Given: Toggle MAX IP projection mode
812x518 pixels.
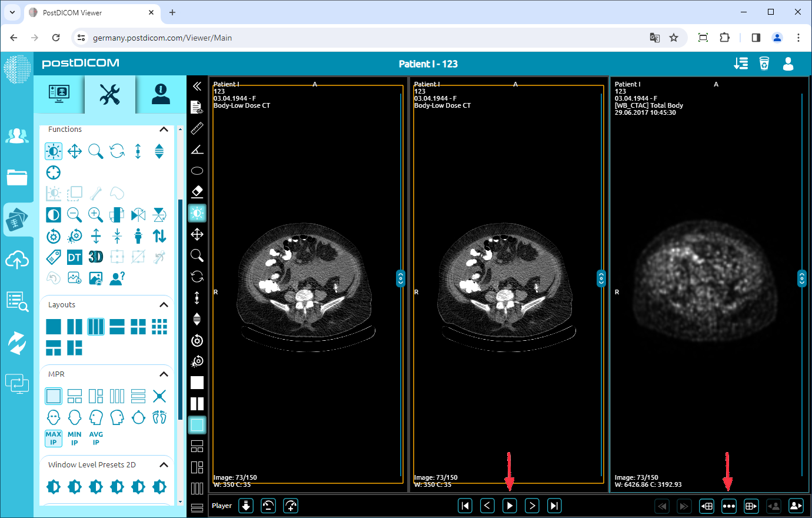Looking at the screenshot, I should (54, 438).
